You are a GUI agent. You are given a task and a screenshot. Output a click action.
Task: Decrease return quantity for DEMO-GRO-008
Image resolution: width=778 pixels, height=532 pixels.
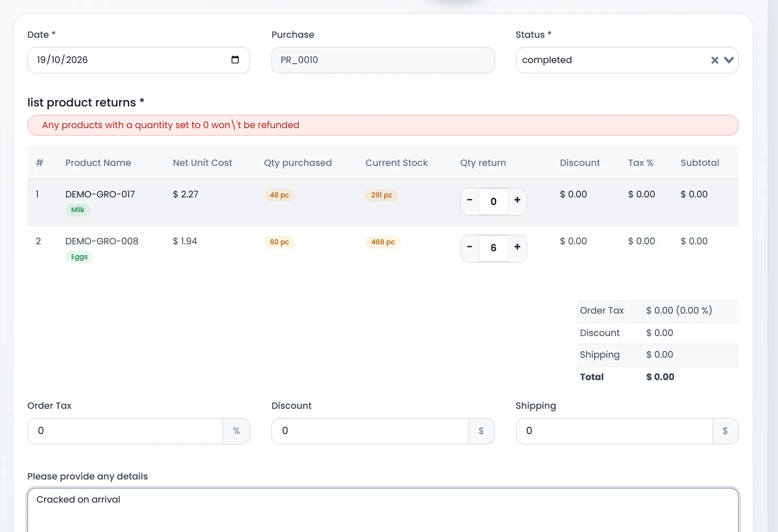pyautogui.click(x=470, y=248)
